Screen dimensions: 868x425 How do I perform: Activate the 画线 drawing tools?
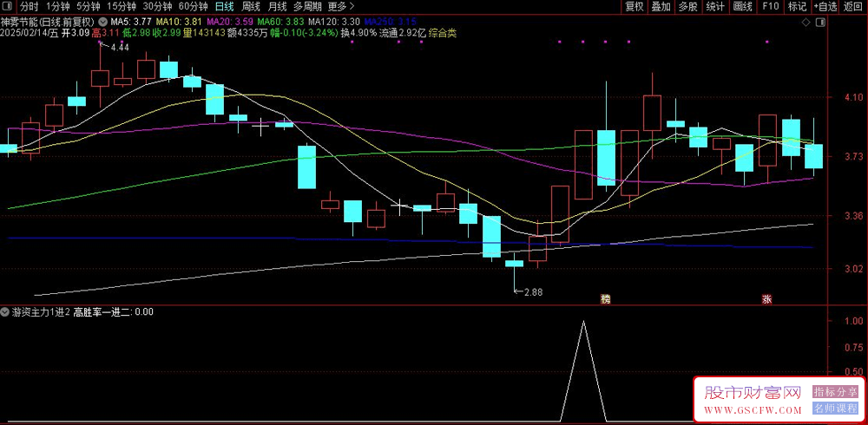(742, 7)
